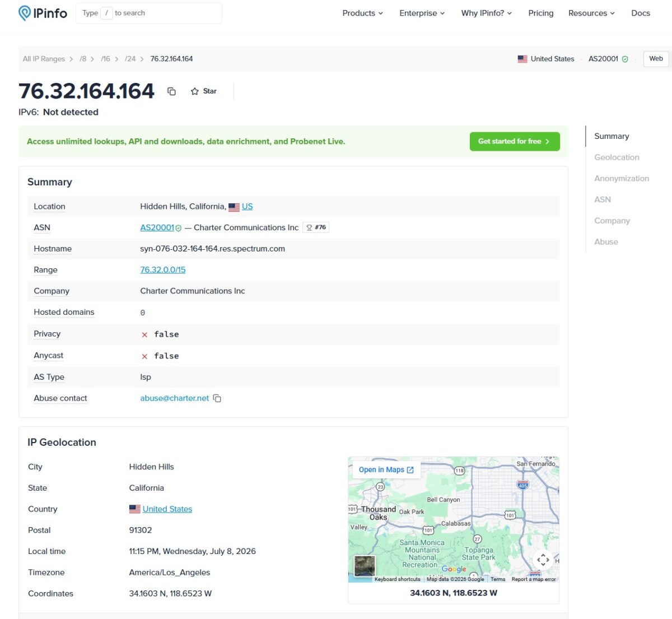Click the verified shield beside AS20001 link
Screen dimensions: 672x619
[x=179, y=228]
